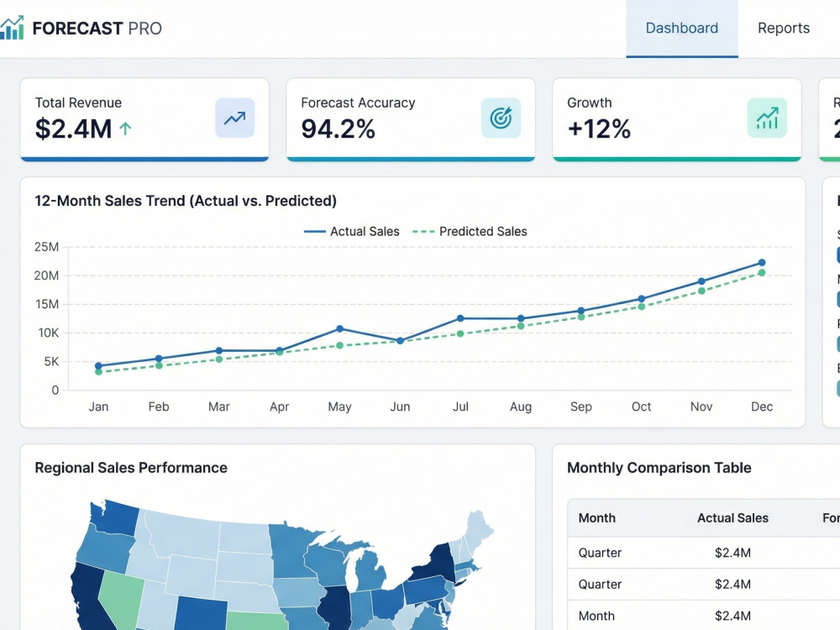This screenshot has width=840, height=630.
Task: Click the July predicted sales data point
Action: (460, 333)
